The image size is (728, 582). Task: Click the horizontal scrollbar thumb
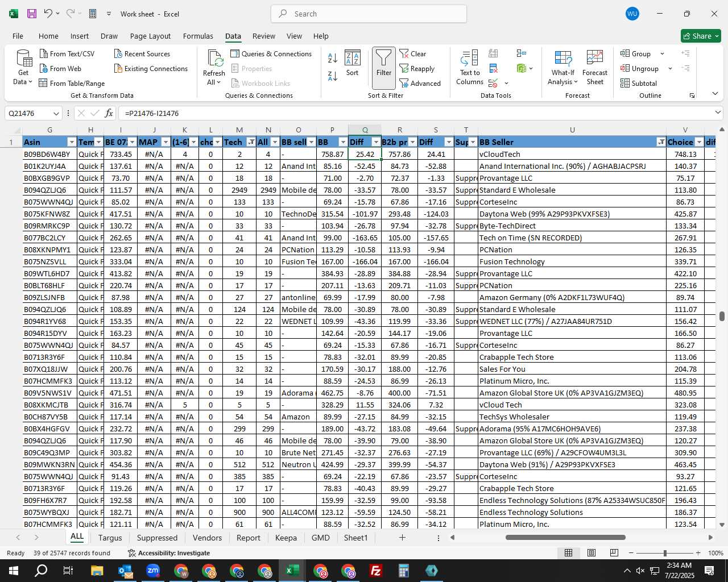565,537
